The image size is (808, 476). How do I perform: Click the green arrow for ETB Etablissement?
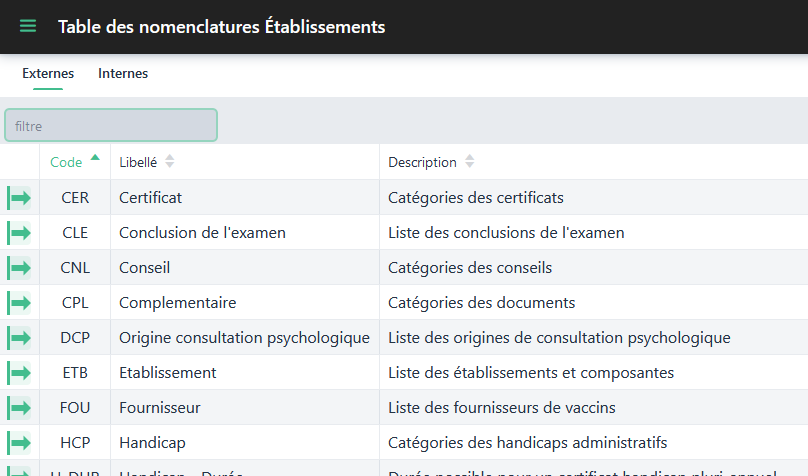coord(19,373)
